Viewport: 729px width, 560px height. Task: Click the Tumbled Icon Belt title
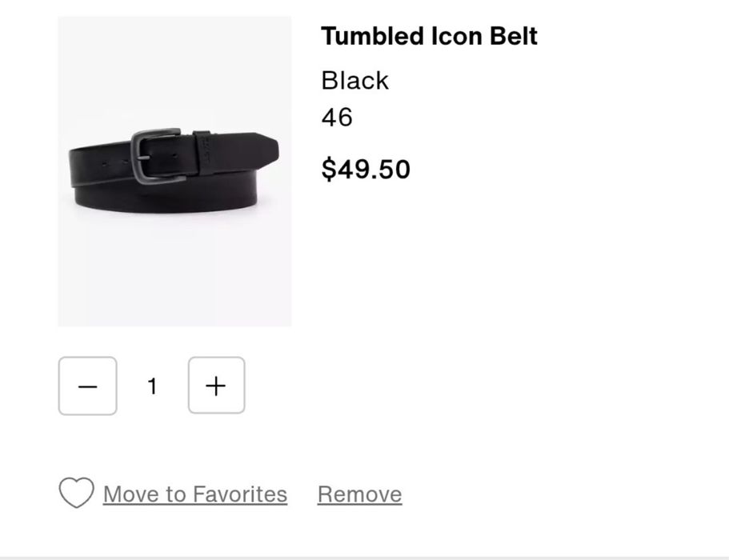(429, 36)
